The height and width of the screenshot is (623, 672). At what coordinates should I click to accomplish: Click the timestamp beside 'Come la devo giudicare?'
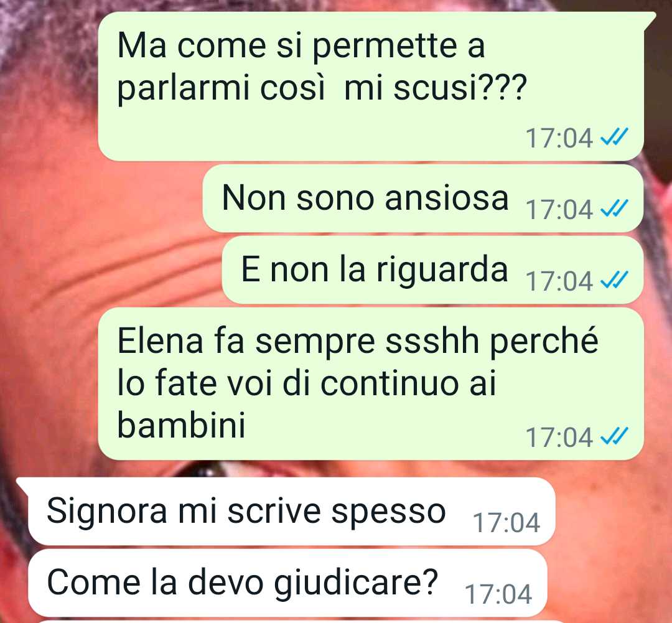pos(498,595)
